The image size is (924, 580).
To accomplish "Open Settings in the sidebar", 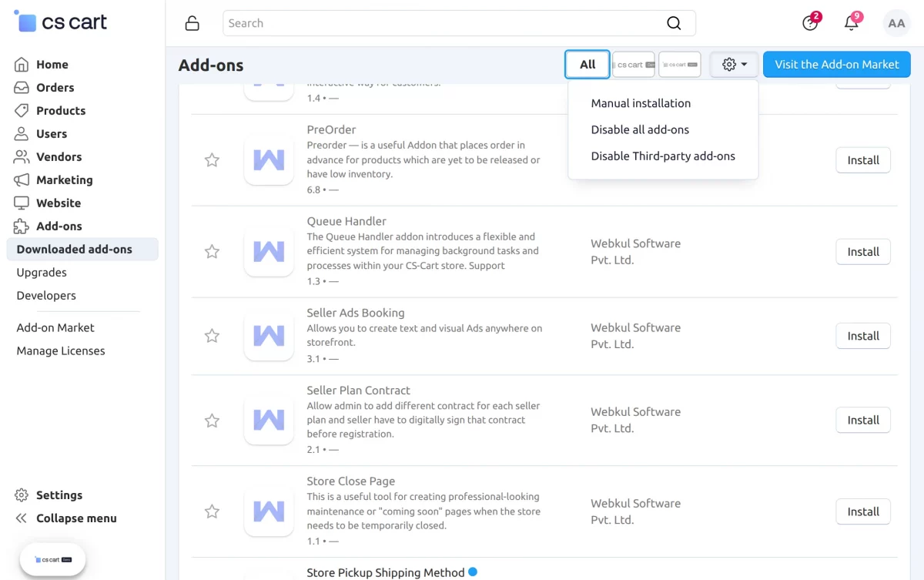I will tap(59, 495).
